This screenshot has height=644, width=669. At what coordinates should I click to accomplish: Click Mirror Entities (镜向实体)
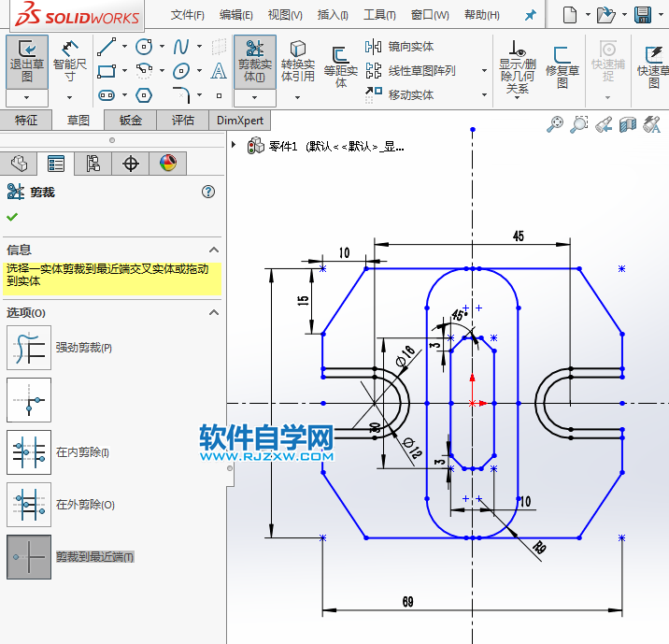click(399, 47)
